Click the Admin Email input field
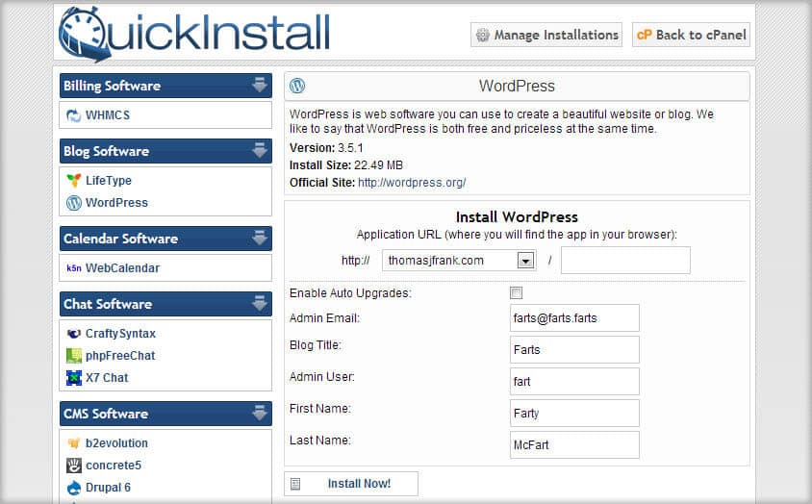Screen dimensions: 812x504 click(574, 318)
